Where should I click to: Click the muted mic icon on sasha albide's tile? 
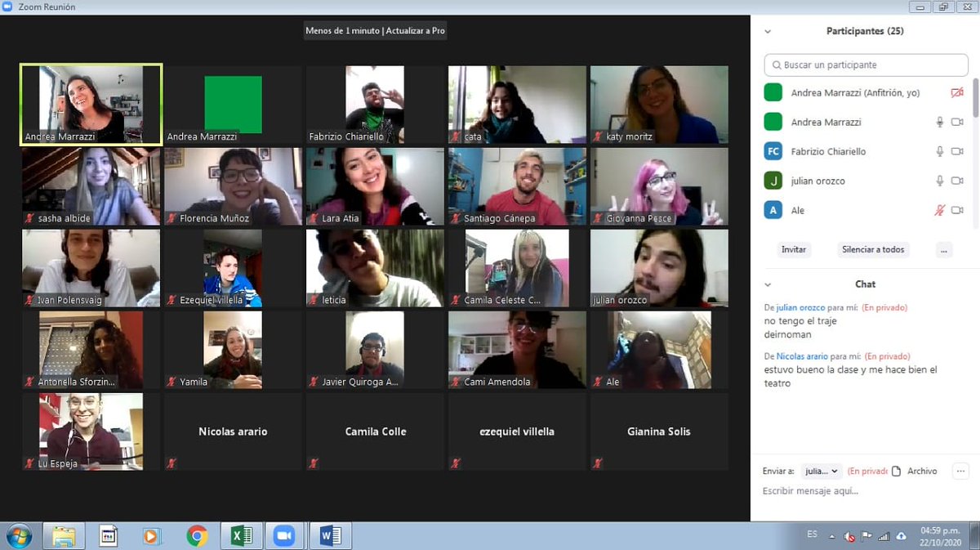point(30,218)
